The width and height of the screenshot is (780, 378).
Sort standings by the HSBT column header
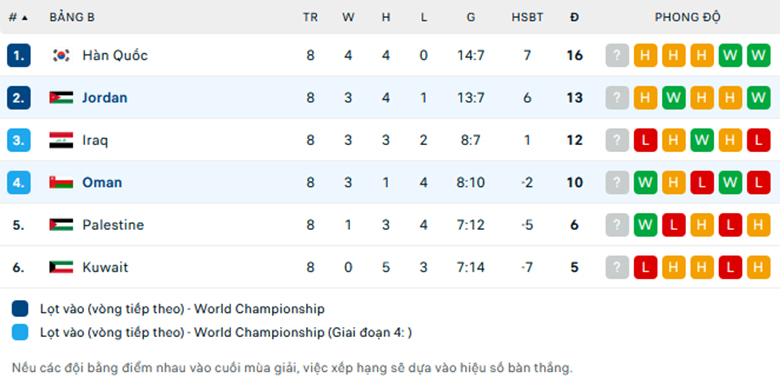(x=527, y=17)
